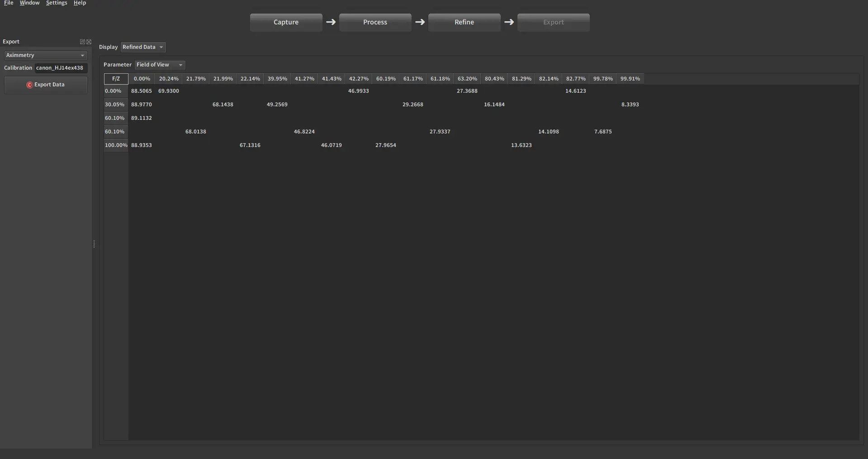868x459 pixels.
Task: Expand the Refined Data display dropdown
Action: (143, 47)
